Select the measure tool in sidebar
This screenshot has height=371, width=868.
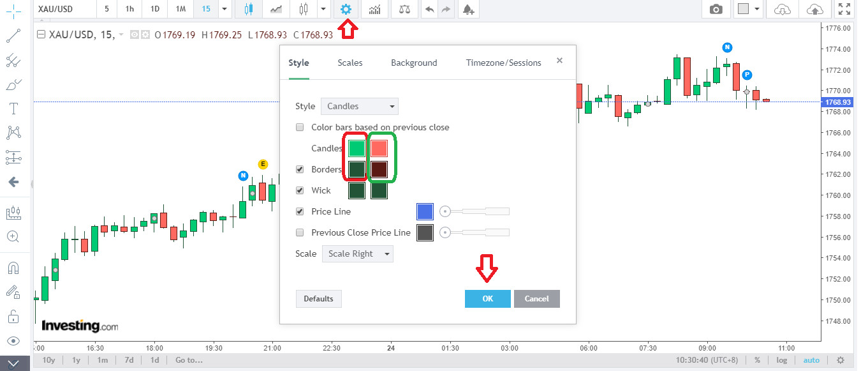click(14, 212)
